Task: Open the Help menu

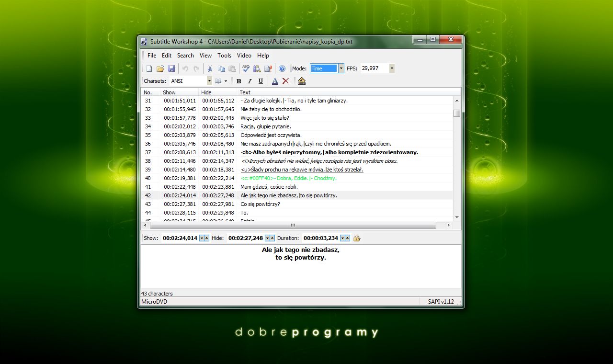Action: tap(263, 56)
